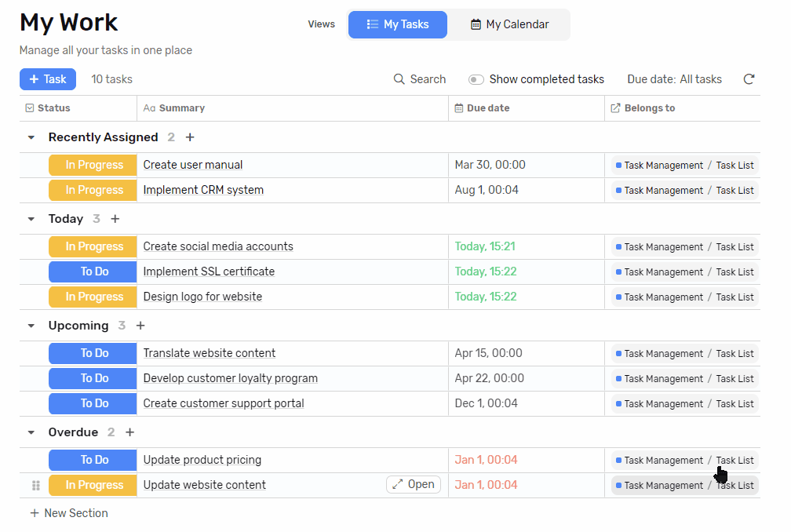Collapse the Today section arrow
Viewport: 791px width, 532px height.
coord(31,219)
